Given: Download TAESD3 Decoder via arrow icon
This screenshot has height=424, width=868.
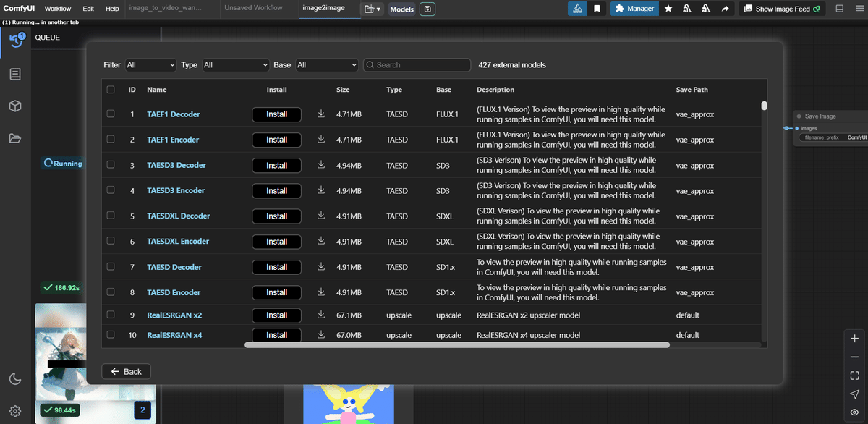Looking at the screenshot, I should 321,165.
